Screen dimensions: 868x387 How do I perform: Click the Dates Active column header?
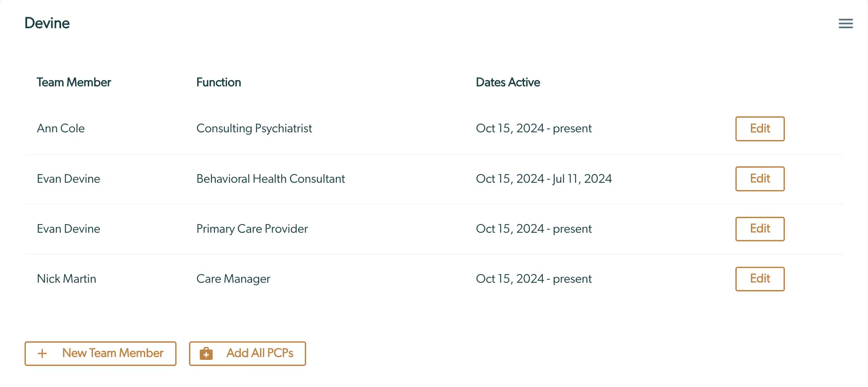coord(508,82)
